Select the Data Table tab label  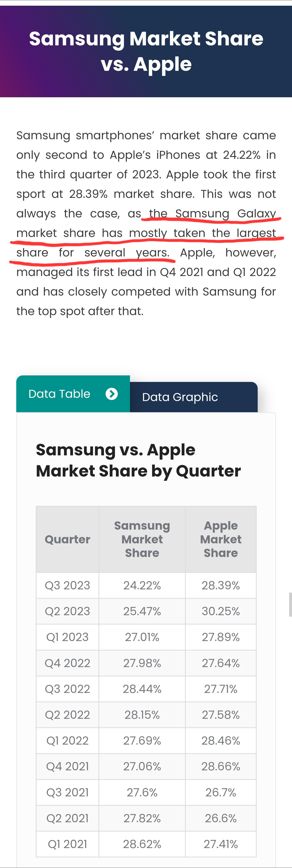[59, 394]
